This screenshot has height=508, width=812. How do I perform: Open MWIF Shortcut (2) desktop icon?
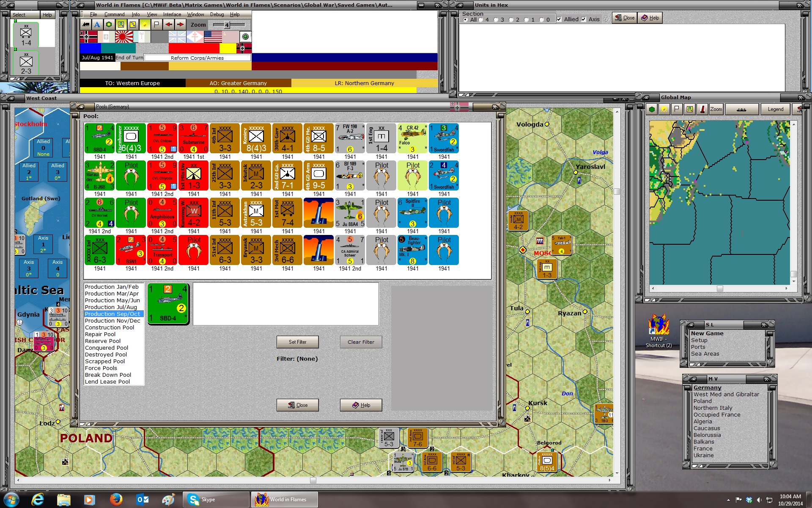pyautogui.click(x=658, y=331)
